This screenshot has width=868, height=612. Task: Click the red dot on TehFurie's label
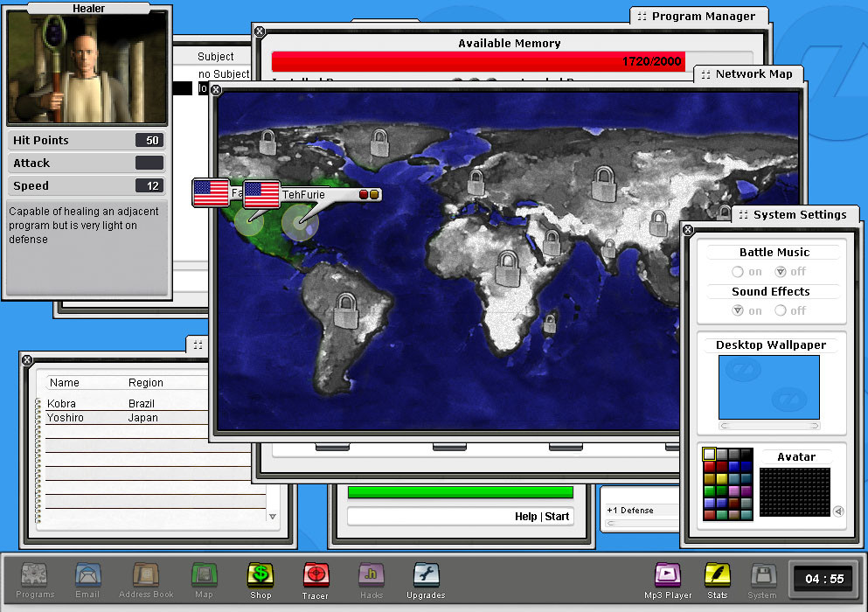click(364, 194)
